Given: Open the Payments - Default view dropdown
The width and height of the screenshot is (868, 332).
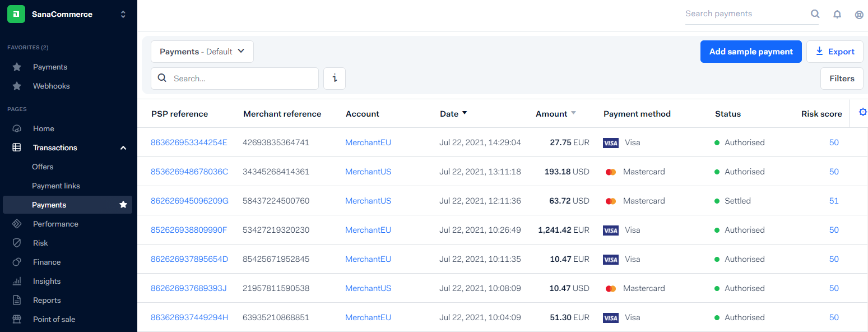Looking at the screenshot, I should coord(202,52).
